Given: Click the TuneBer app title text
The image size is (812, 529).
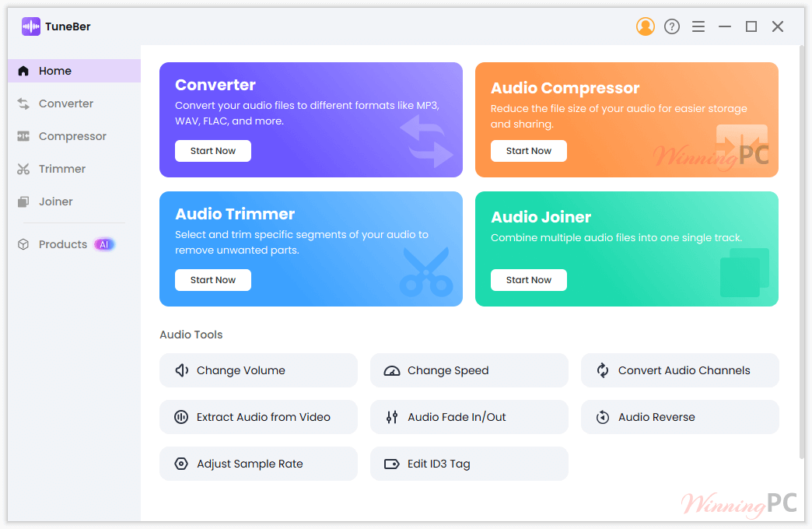Looking at the screenshot, I should click(x=68, y=26).
